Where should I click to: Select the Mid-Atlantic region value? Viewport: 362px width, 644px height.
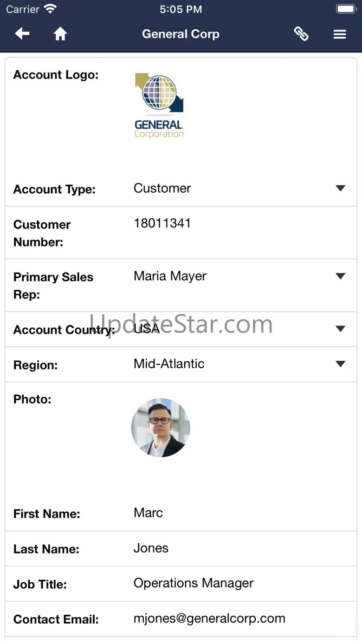tap(169, 364)
